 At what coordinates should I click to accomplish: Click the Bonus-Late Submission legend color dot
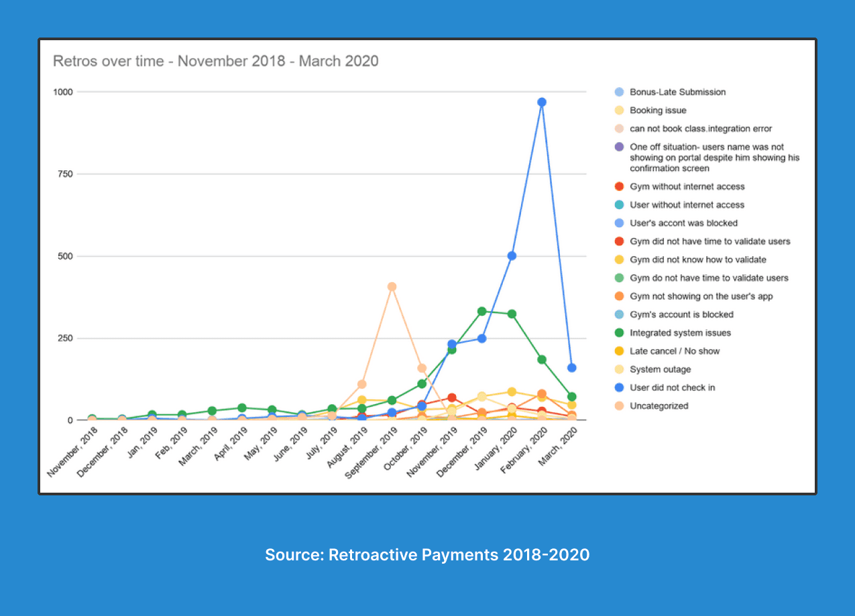(619, 92)
